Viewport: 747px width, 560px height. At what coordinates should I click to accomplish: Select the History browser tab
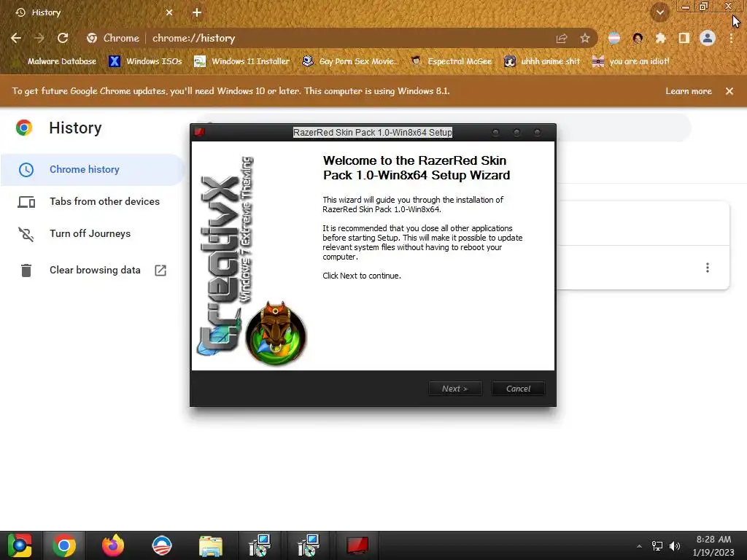93,12
